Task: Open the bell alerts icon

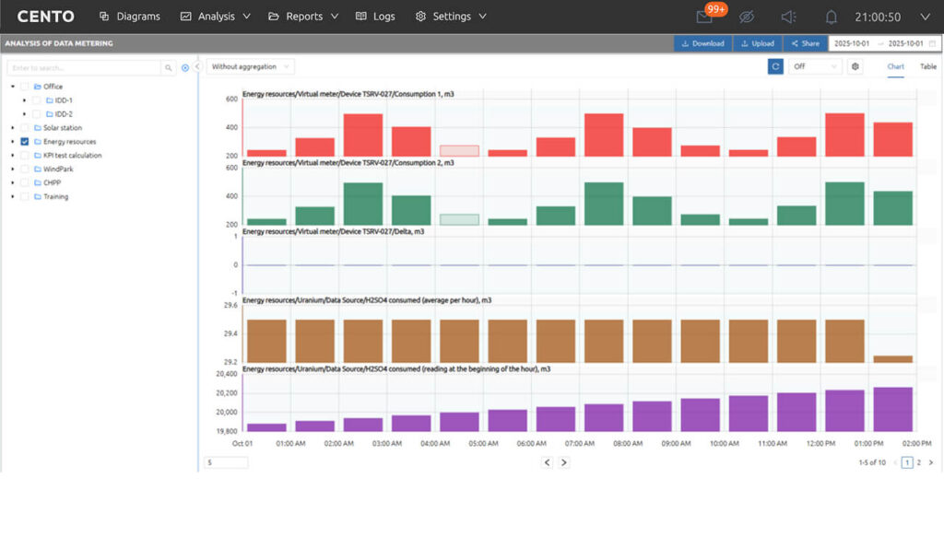Action: 832,17
